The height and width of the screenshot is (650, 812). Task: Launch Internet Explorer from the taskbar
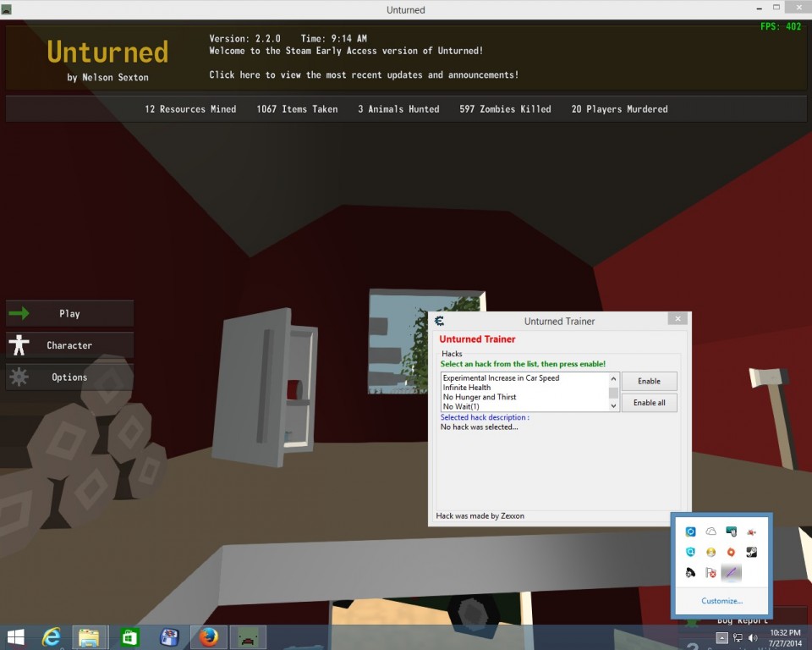[x=52, y=637]
